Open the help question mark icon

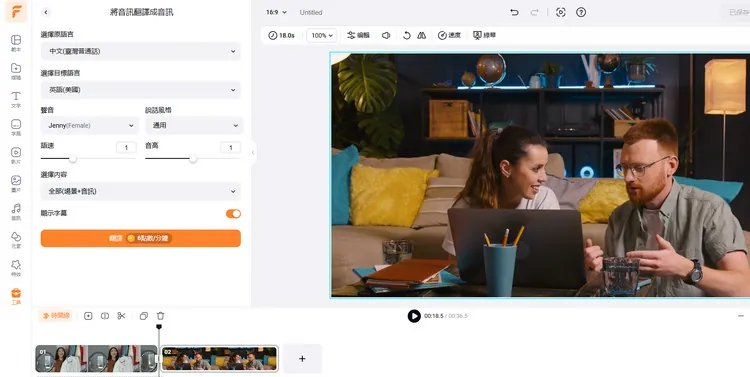tap(581, 12)
